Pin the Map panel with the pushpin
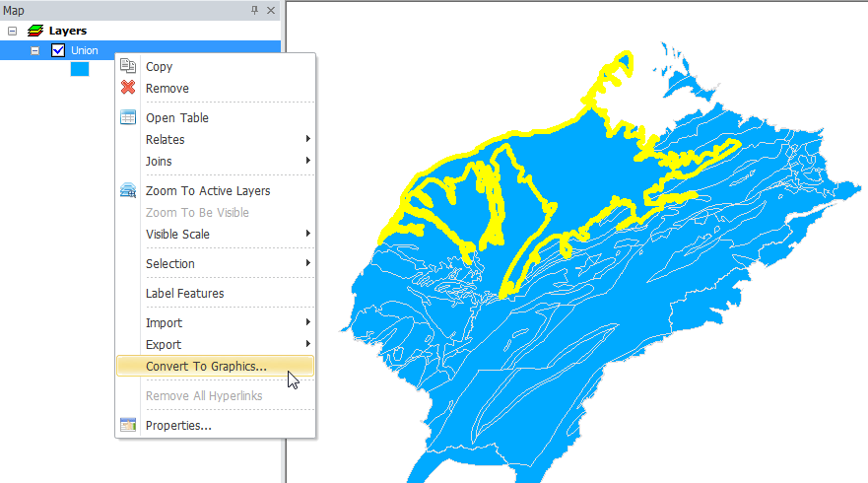The height and width of the screenshot is (483, 868). [254, 10]
